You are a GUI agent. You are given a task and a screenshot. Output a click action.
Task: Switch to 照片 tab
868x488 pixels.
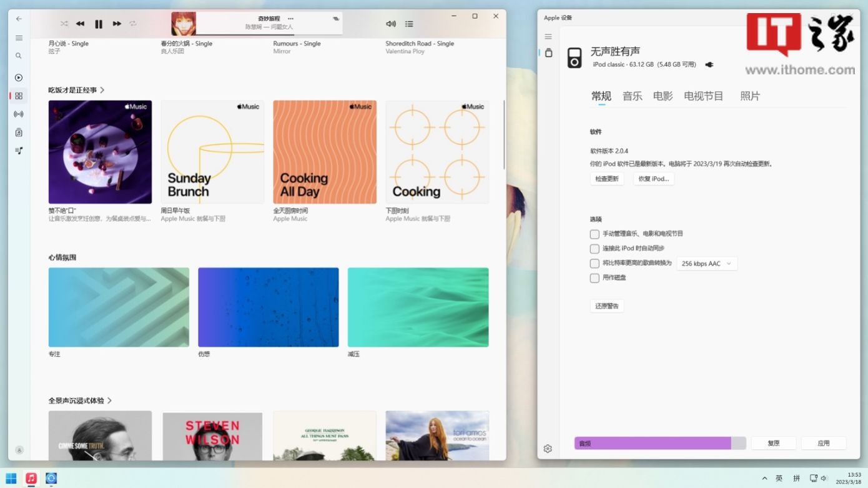[x=750, y=96]
